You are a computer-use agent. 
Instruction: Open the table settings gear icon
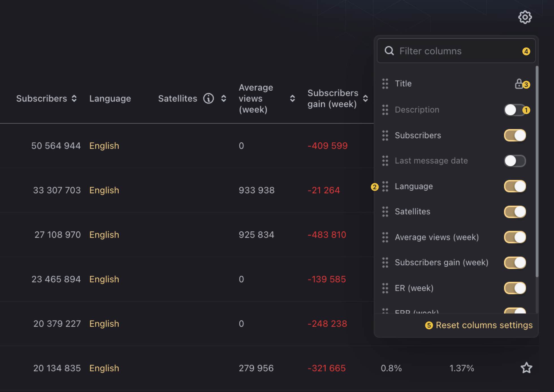(525, 17)
